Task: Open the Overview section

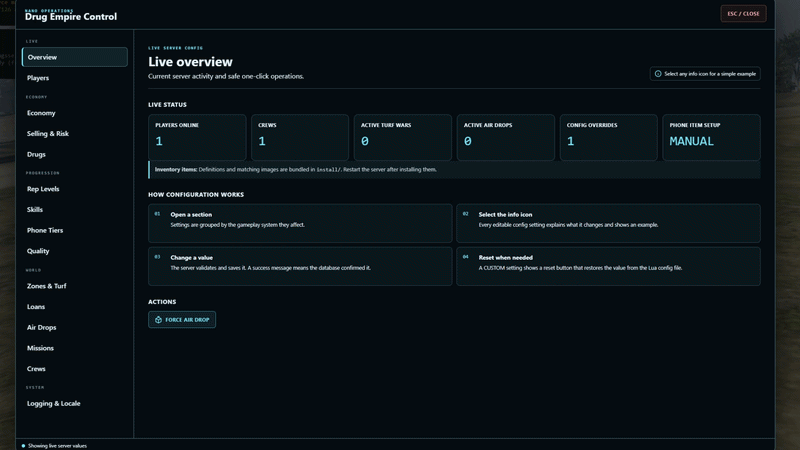Action: (x=74, y=57)
